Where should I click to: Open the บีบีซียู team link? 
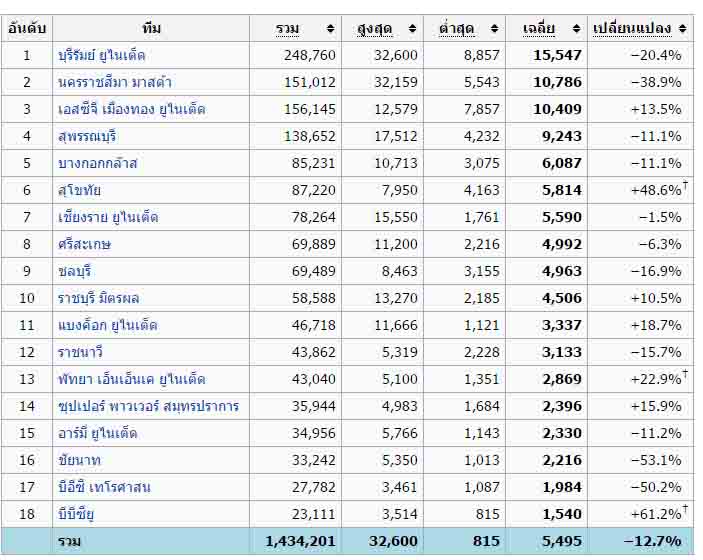click(x=76, y=514)
